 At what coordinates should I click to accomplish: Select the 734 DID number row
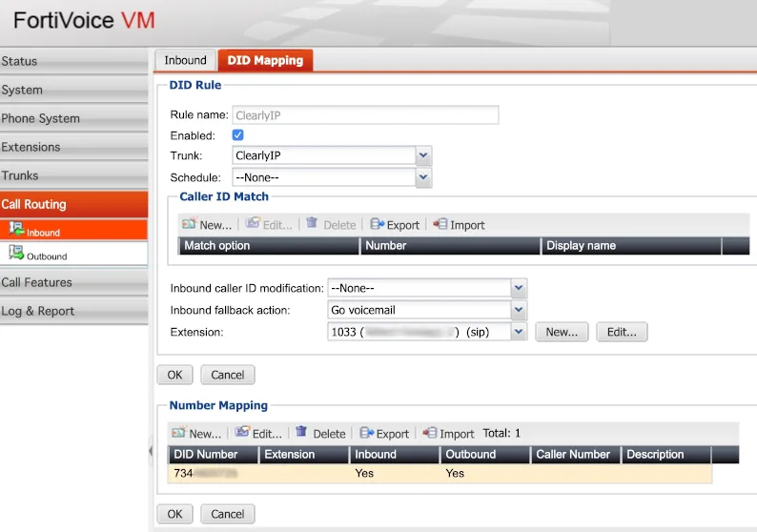tap(440, 473)
